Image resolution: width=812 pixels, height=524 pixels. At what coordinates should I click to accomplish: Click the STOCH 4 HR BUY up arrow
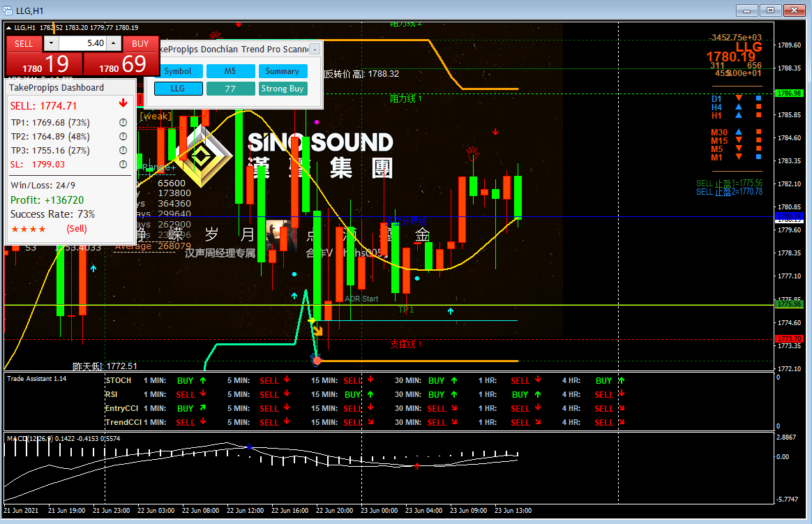[622, 380]
